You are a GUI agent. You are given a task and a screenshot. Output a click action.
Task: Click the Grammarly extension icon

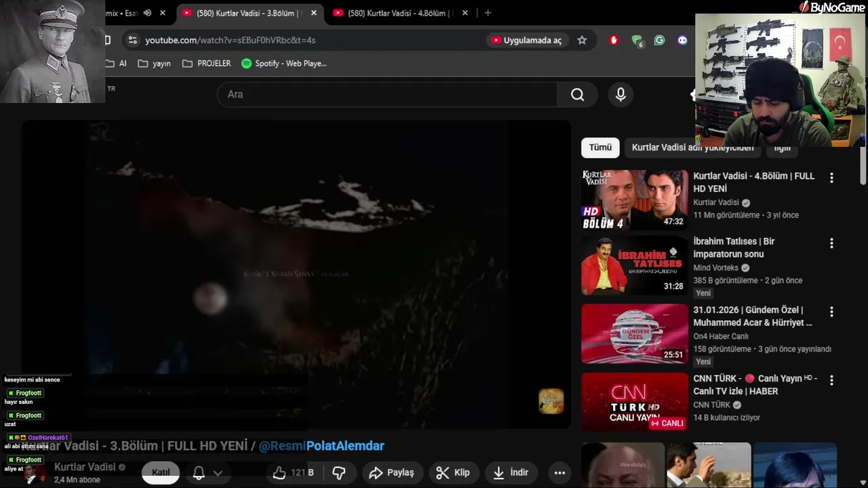point(659,40)
